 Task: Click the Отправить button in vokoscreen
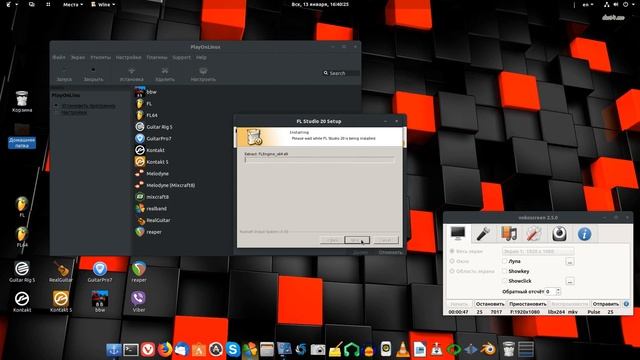tap(605, 304)
